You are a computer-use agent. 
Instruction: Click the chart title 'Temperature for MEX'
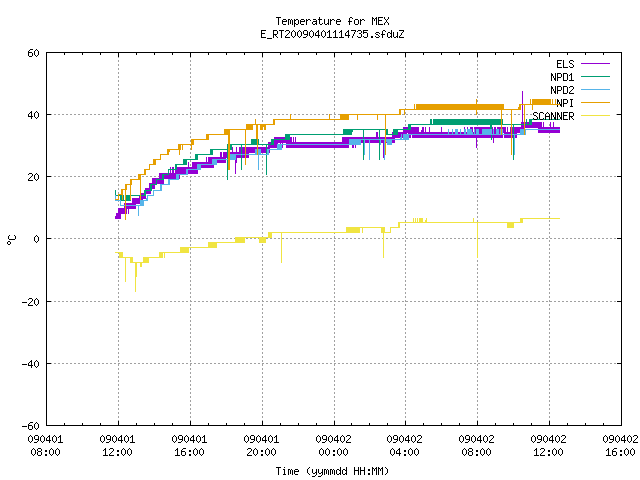pyautogui.click(x=332, y=21)
